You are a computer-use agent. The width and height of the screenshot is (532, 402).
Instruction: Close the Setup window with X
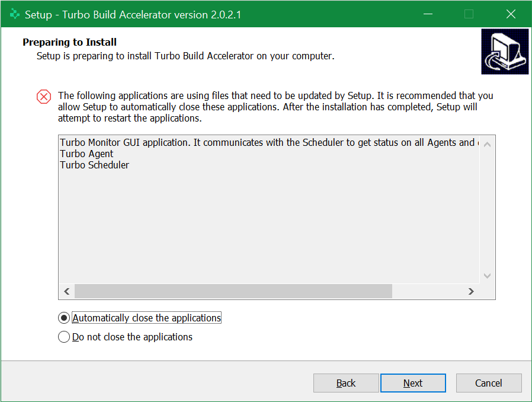pos(511,14)
